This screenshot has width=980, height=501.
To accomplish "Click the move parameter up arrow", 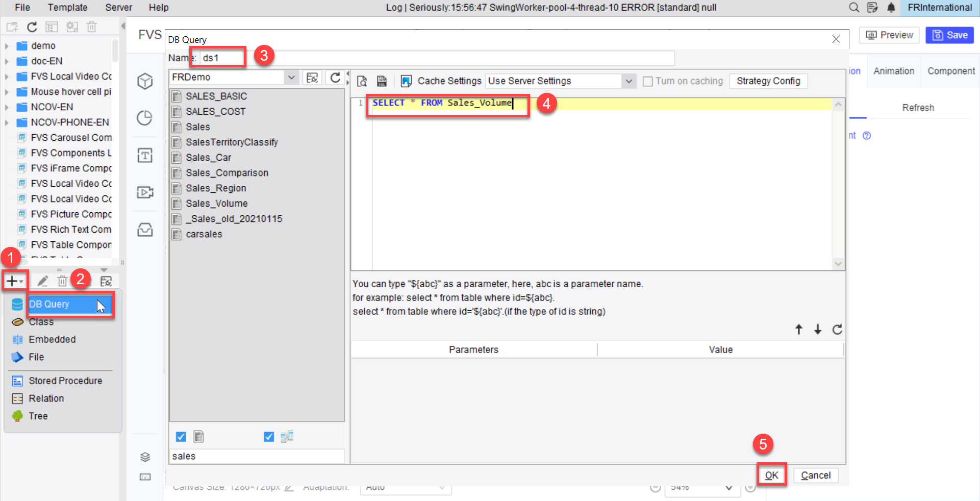I will pyautogui.click(x=799, y=330).
